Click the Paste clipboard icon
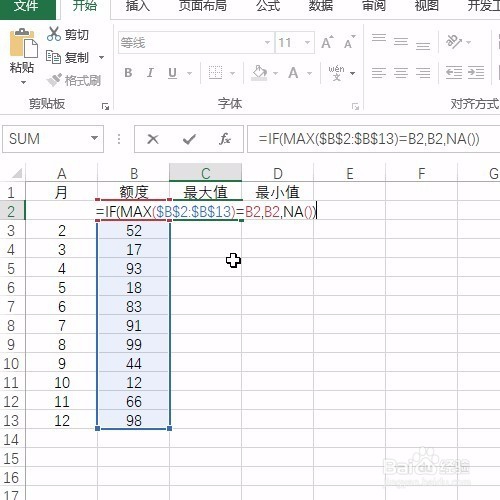Screen dimensions: 500x500 (x=23, y=43)
